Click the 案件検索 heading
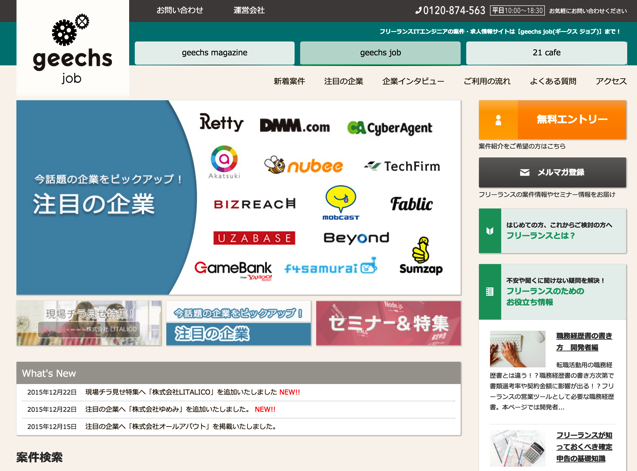This screenshot has height=471, width=637. click(x=39, y=457)
